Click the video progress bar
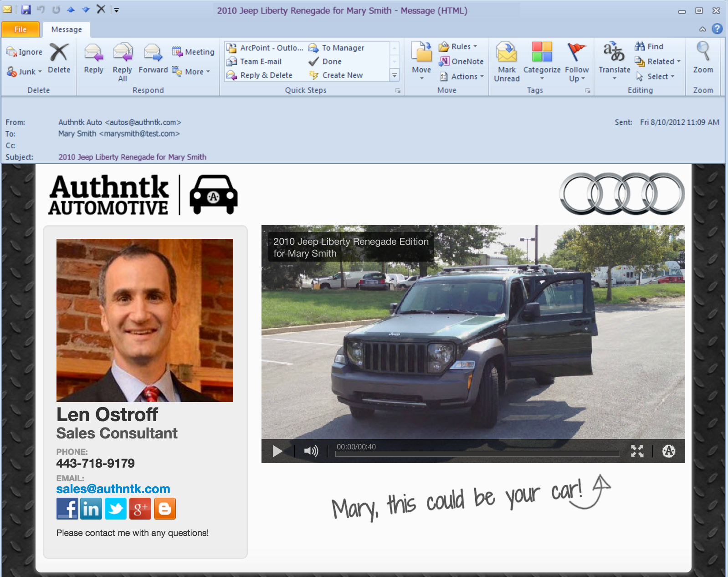This screenshot has width=728, height=577. 477,453
